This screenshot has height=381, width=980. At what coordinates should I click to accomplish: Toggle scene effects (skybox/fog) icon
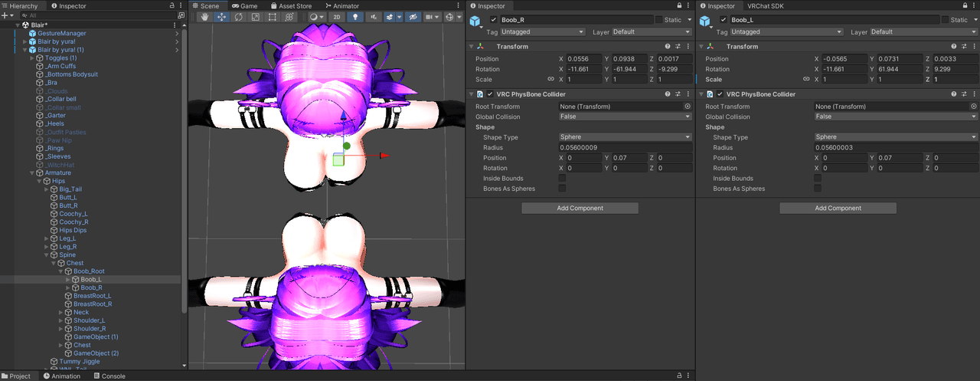pyautogui.click(x=390, y=17)
